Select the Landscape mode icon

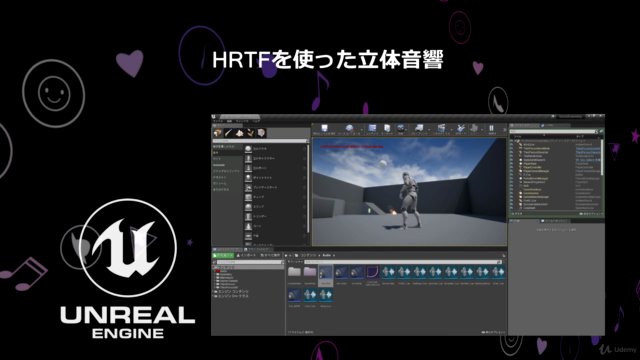point(239,133)
